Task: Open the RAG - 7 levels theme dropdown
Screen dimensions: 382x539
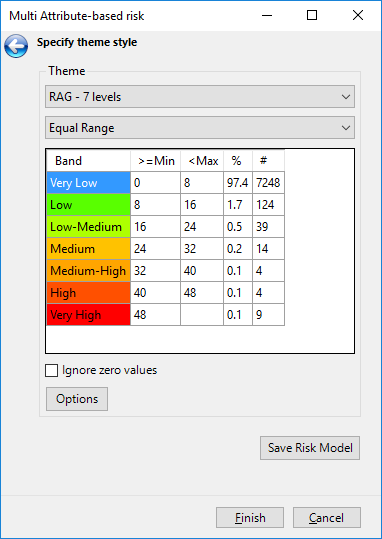Action: (x=200, y=97)
